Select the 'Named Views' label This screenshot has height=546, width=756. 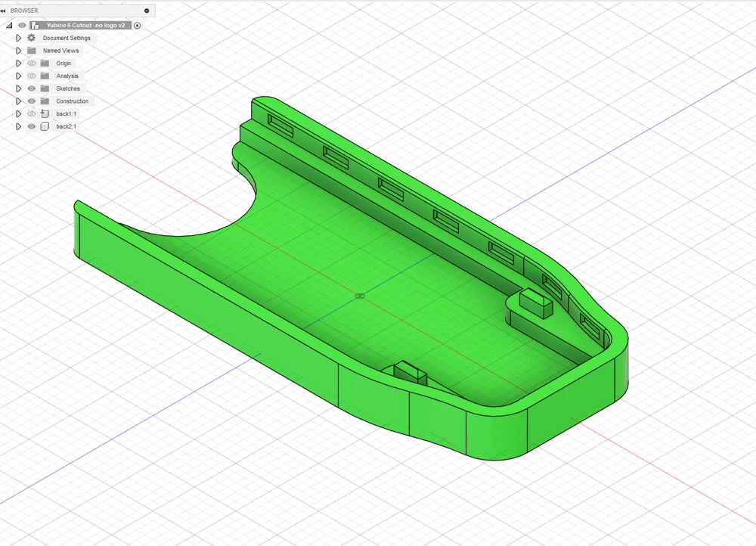(x=60, y=50)
